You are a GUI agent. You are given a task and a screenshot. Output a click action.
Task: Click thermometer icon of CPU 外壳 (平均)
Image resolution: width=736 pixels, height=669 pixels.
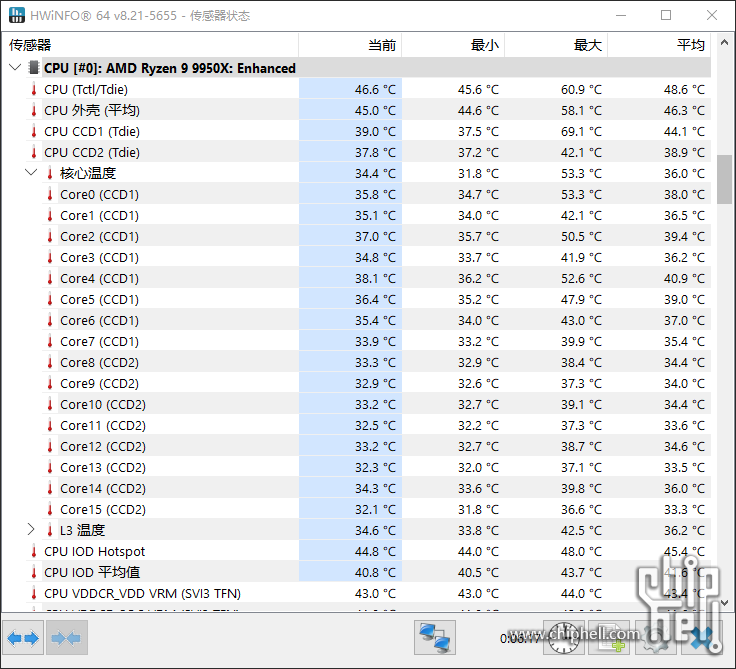(34, 110)
